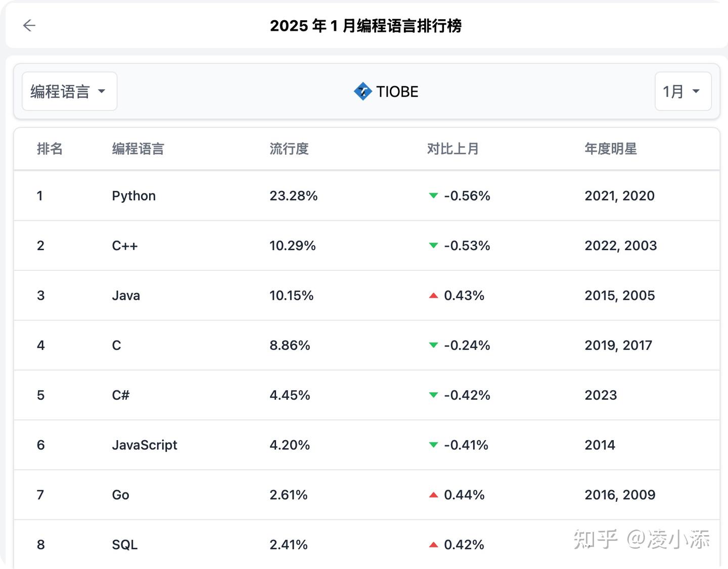Screen dimensions: 728x569
Task: Select the C# row's 2023 star year
Action: pos(601,395)
